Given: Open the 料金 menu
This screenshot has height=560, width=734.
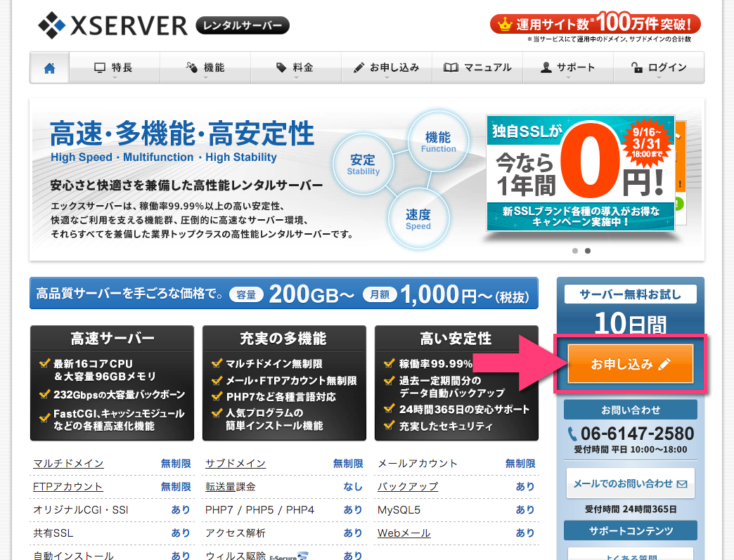Looking at the screenshot, I should click(x=296, y=68).
